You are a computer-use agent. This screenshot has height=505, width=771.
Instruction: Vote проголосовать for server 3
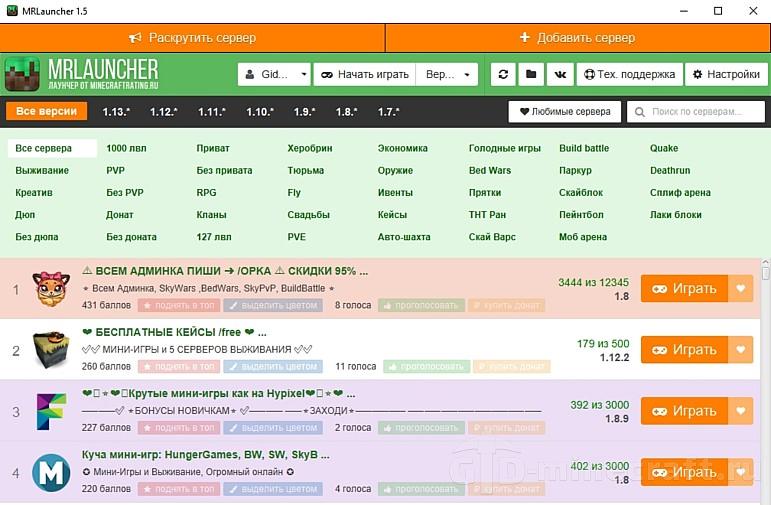420,428
